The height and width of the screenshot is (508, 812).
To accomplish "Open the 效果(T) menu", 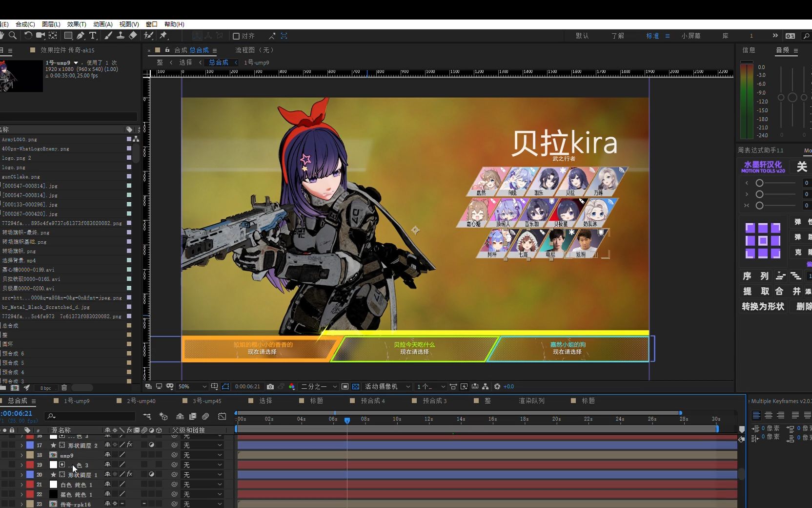I will tap(76, 24).
